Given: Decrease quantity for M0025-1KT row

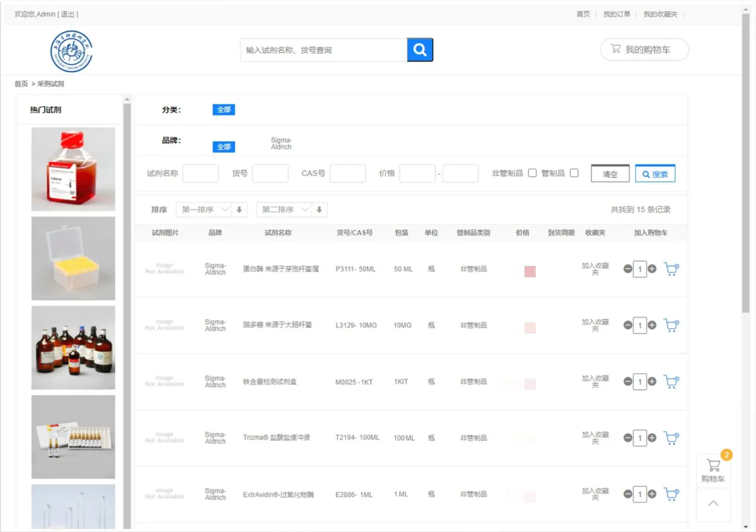Looking at the screenshot, I should click(x=627, y=381).
